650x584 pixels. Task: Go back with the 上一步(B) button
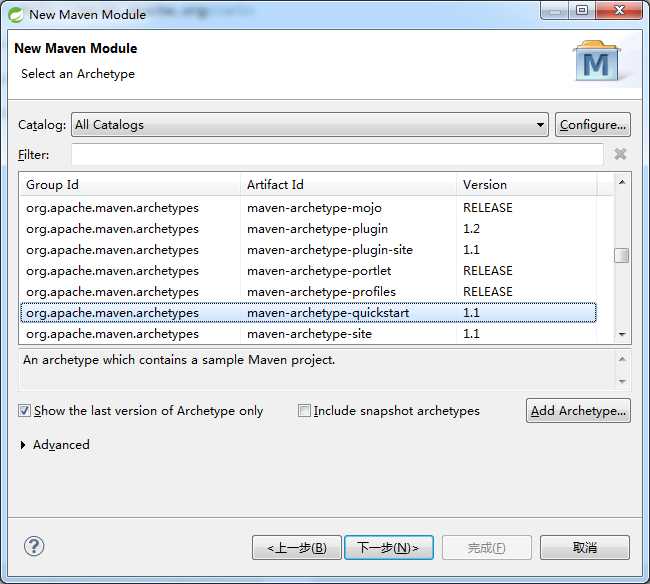(297, 548)
